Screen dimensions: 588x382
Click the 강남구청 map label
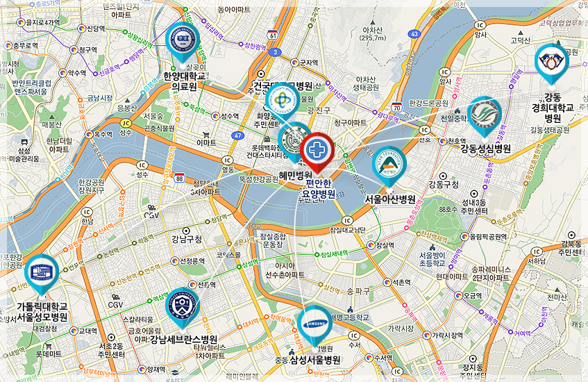coord(187,239)
